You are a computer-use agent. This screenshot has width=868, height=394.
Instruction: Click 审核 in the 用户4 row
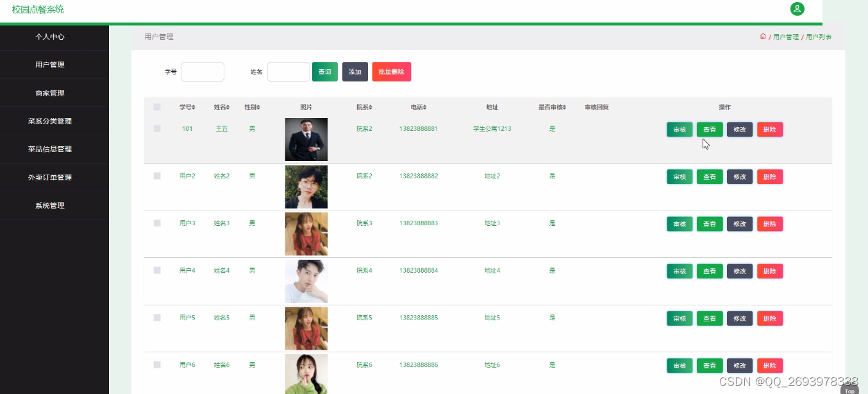[680, 271]
